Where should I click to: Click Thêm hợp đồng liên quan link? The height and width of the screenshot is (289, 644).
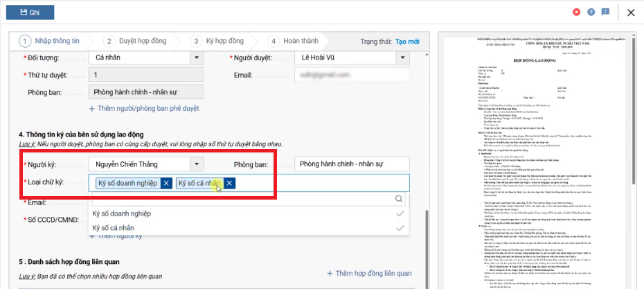tap(369, 273)
